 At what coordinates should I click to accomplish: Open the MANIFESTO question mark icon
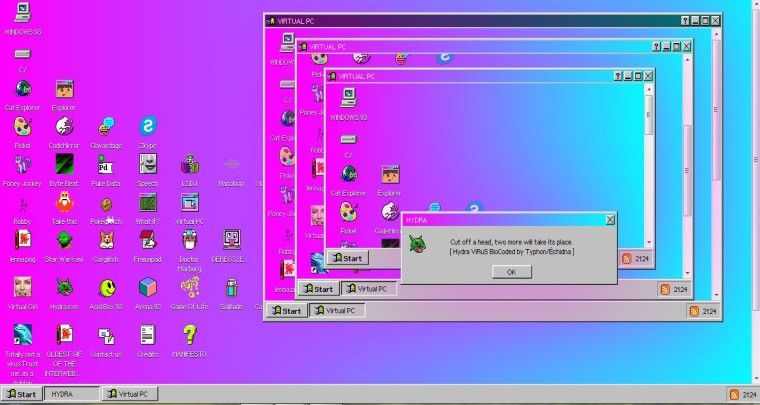[189, 335]
